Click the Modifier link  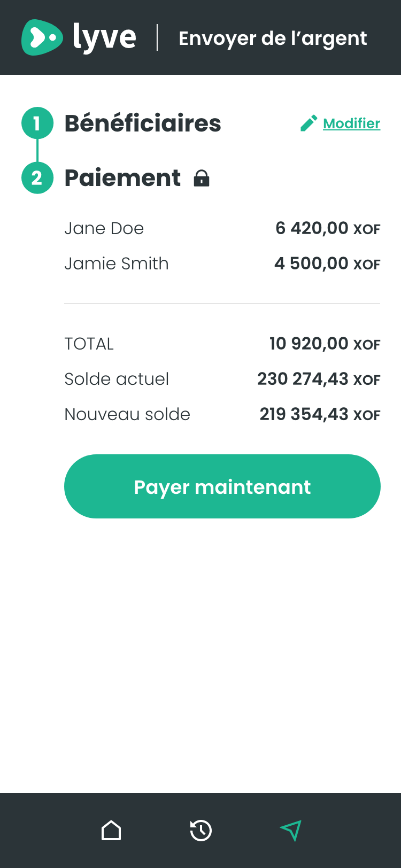click(351, 123)
